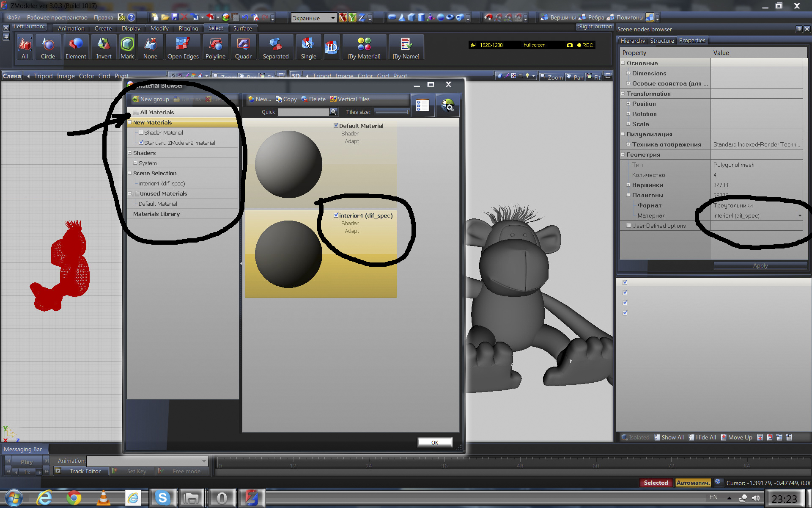Switch to the Surface ribbon tab
Screen dimensions: 812x508
tap(242, 28)
